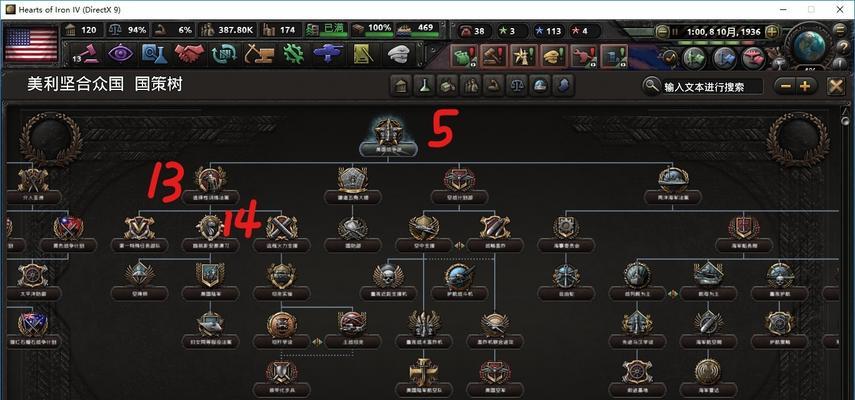Toggle the industry focus filter icon
The image size is (855, 400).
pos(448,86)
